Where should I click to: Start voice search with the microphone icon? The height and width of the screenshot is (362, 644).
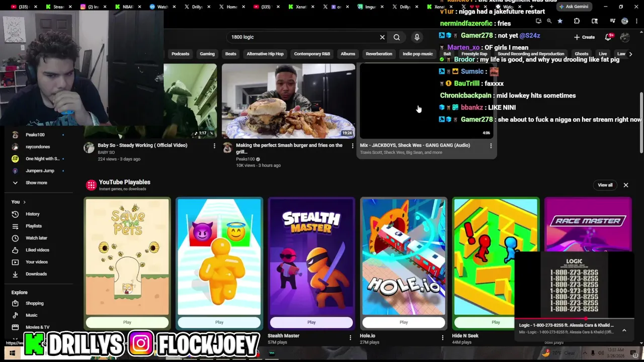(417, 37)
